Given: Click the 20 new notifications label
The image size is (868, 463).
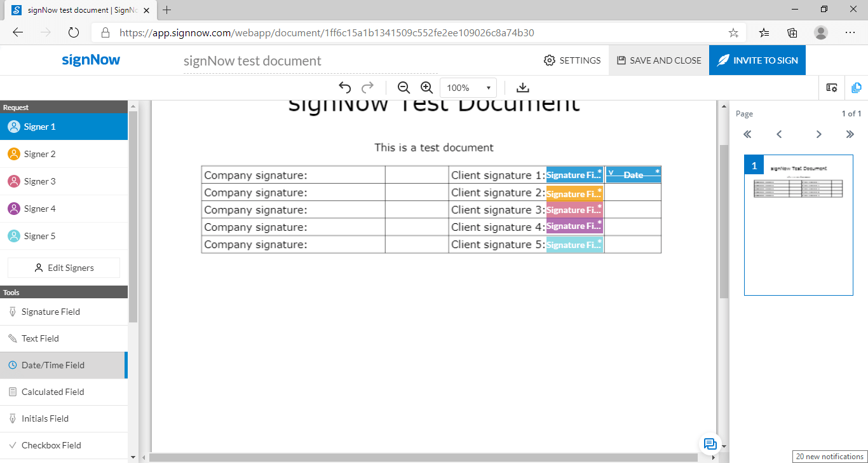Looking at the screenshot, I should pos(830,457).
